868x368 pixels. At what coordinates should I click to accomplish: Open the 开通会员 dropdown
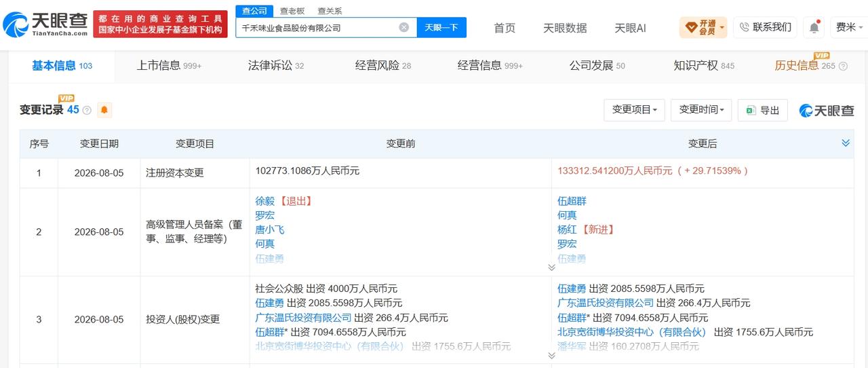703,28
